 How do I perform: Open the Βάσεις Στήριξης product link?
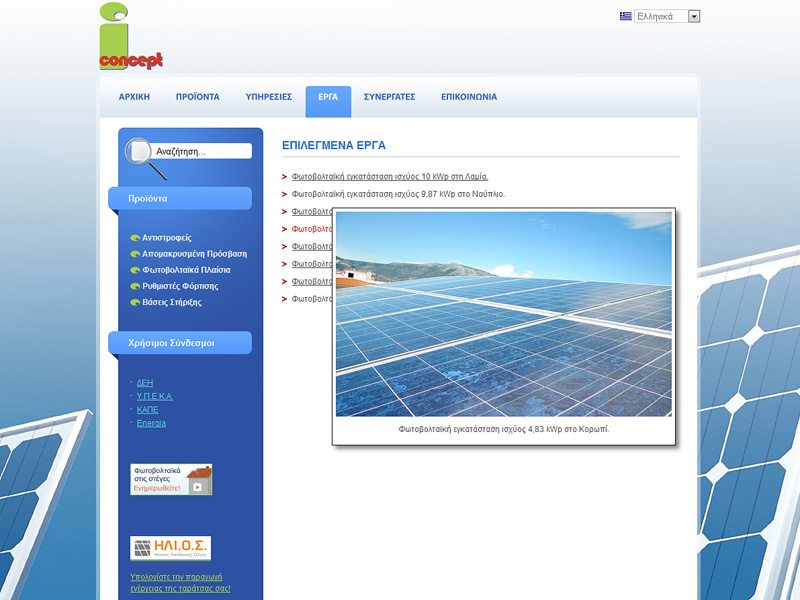pyautogui.click(x=172, y=303)
